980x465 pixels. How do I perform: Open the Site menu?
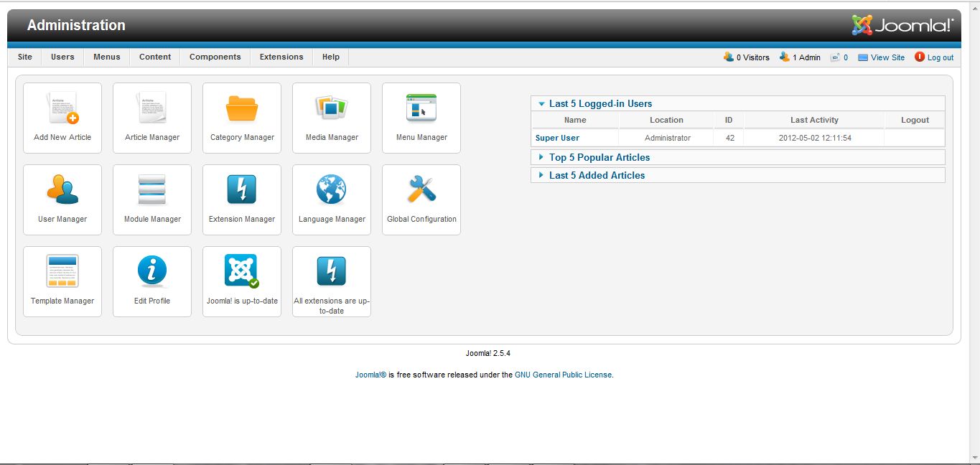(25, 57)
